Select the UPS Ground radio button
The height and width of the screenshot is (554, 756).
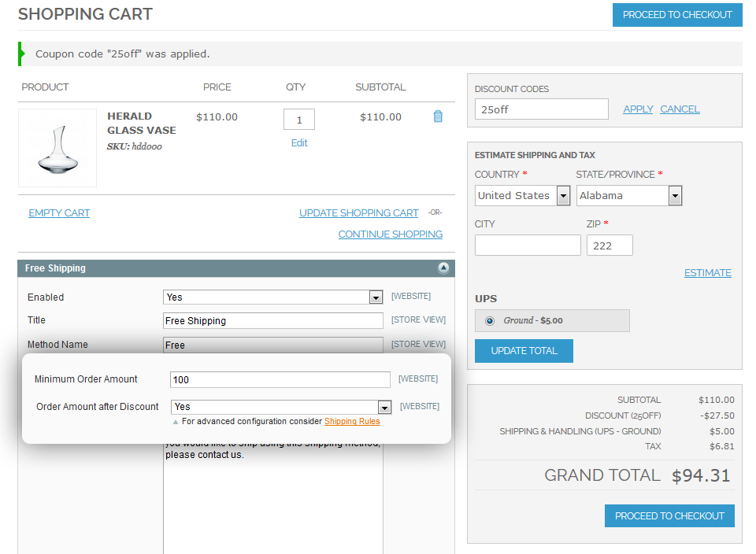coord(490,321)
